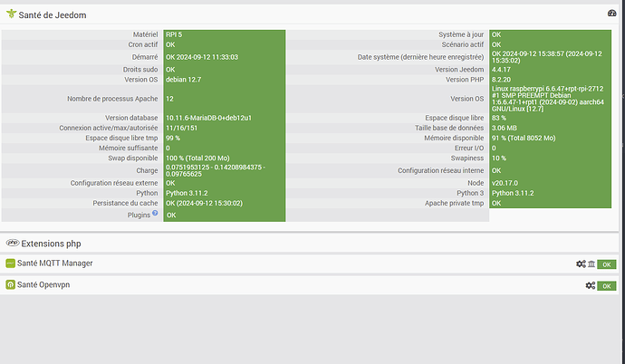Expand the Santé Openvpn section

43,284
